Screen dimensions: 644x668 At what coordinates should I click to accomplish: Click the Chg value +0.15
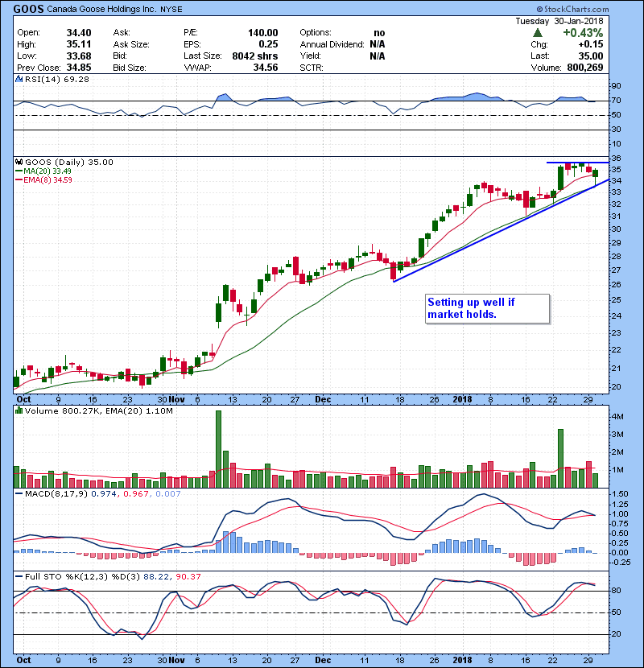(591, 44)
